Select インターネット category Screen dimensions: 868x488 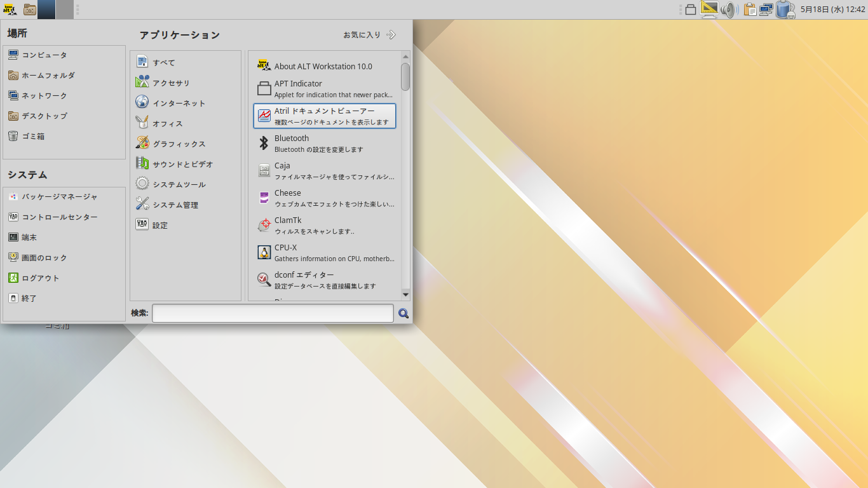(x=186, y=104)
